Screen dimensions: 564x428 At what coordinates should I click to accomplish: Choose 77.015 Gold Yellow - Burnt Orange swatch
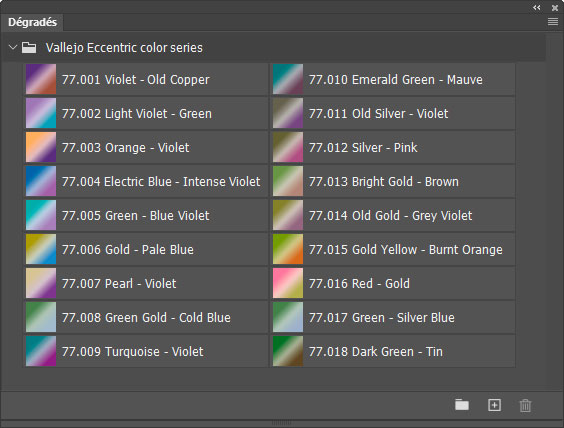[288, 249]
